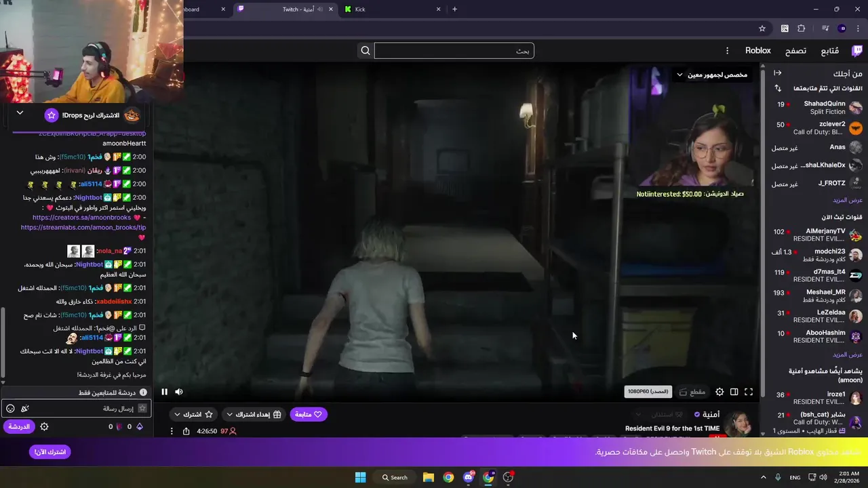Create a clip with the clip button
Viewport: 868px width, 488px height.
(x=692, y=392)
